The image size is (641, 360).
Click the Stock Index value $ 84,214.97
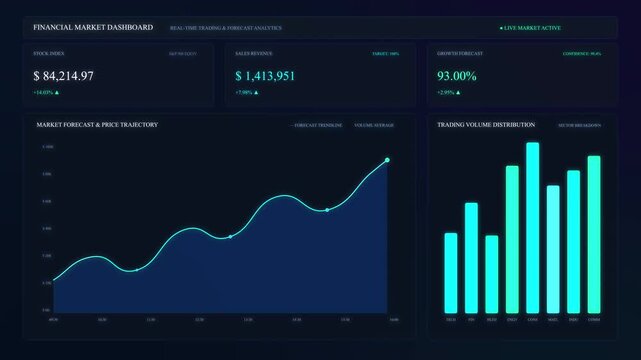pyautogui.click(x=63, y=76)
